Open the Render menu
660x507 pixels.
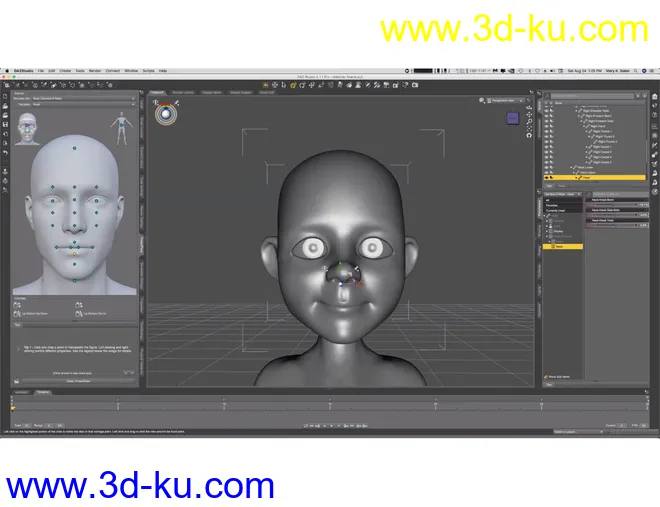94,71
